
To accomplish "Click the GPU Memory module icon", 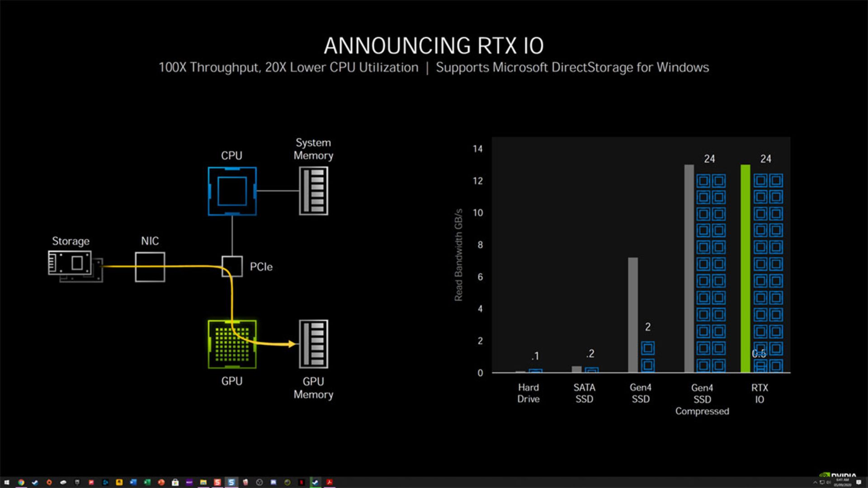I will [313, 344].
